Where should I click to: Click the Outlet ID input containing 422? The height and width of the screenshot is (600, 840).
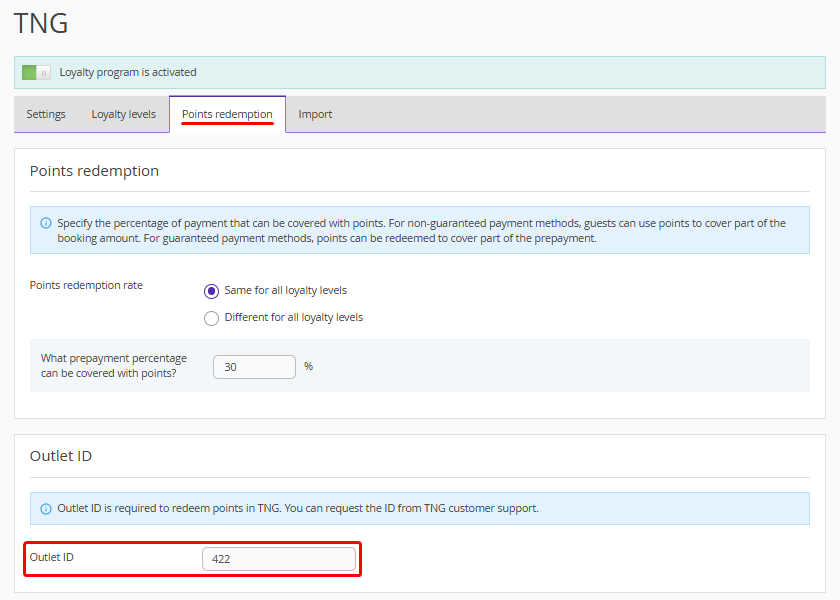pos(278,559)
